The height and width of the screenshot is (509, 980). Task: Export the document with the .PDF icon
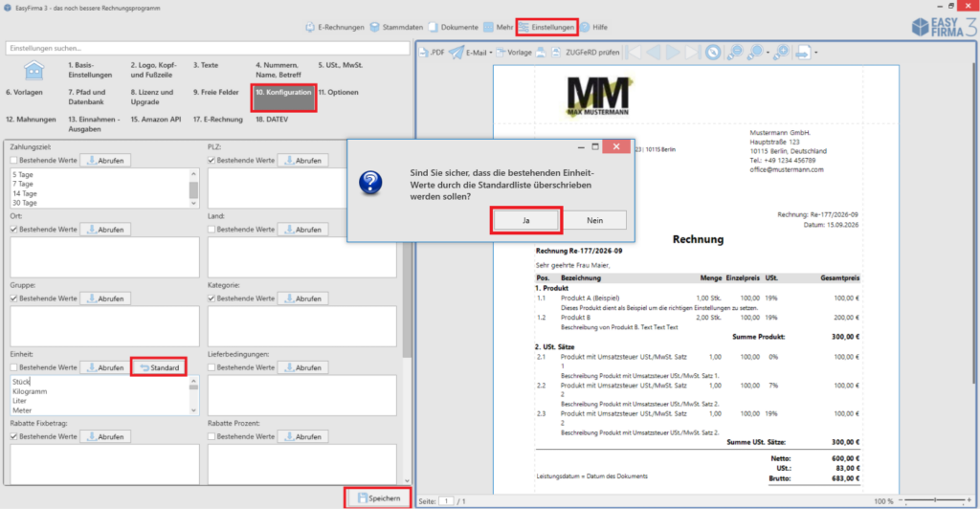coord(432,53)
